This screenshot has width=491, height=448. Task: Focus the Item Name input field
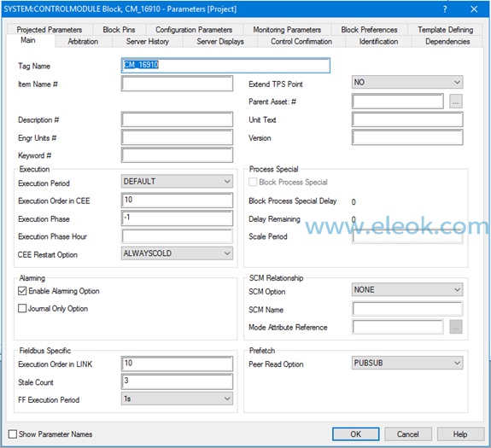click(x=177, y=84)
